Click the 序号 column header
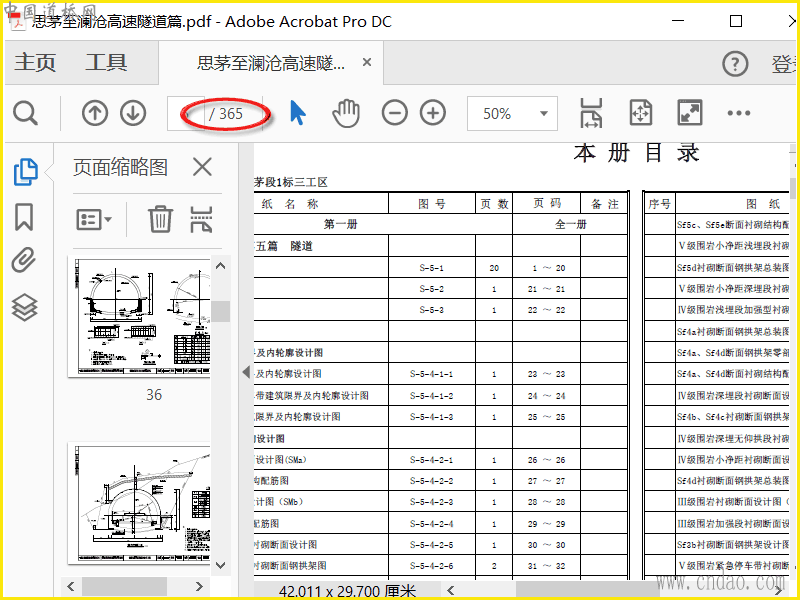This screenshot has height=600, width=800. [x=659, y=204]
